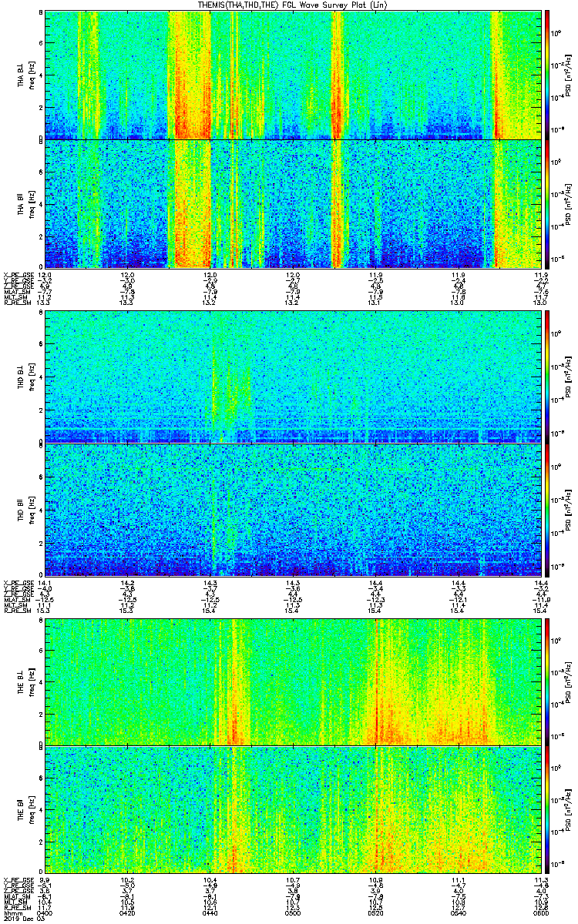Click the 'THA B⊥ freq [Hz]' axis label
578x924 pixels.
pyautogui.click(x=25, y=75)
